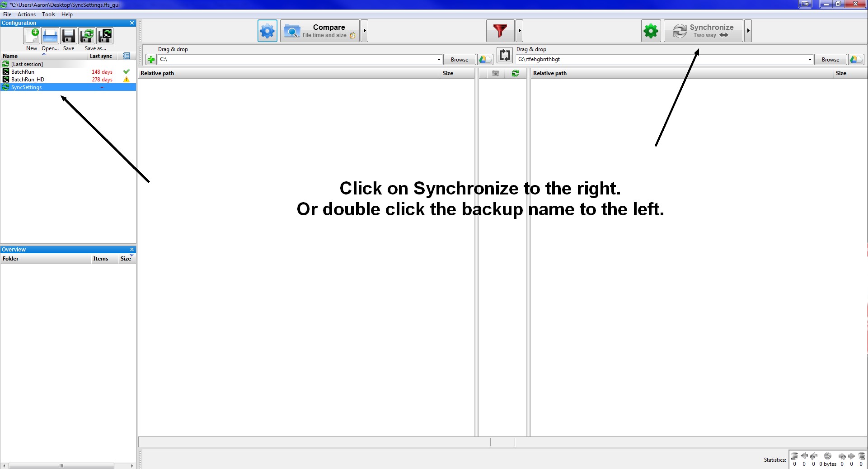Viewport: 868px width, 469px height.
Task: Click the update-right arrow statistics icon
Action: [x=852, y=456]
